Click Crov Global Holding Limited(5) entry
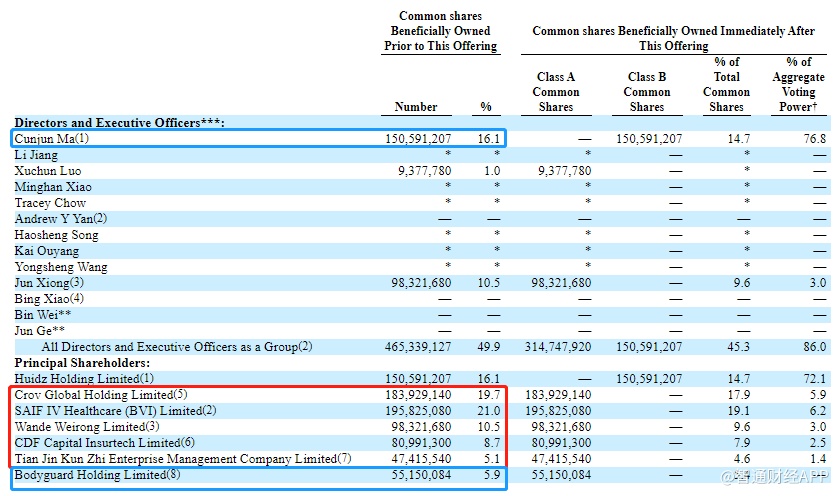Viewport: 839px width, 496px height. pyautogui.click(x=101, y=395)
